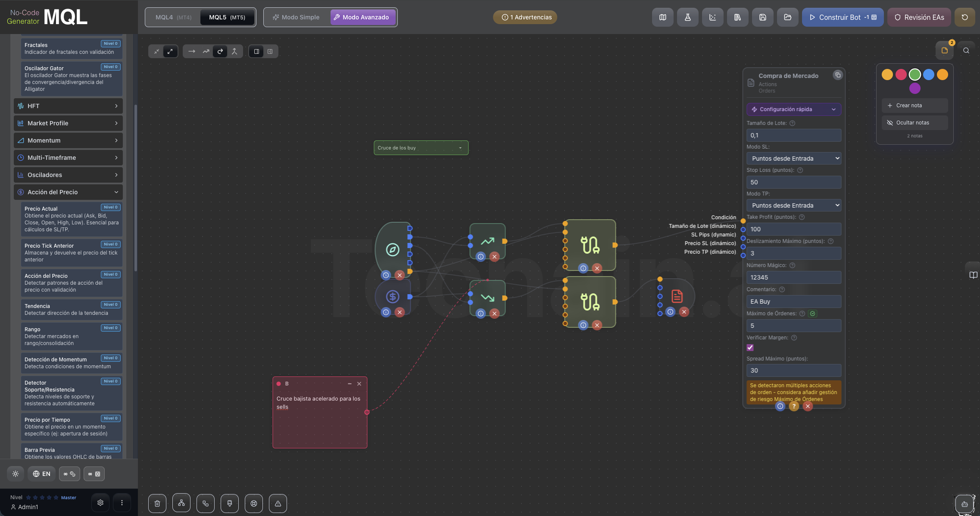The width and height of the screenshot is (980, 516).
Task: Click the magnifier search icon top right
Action: 966,50
